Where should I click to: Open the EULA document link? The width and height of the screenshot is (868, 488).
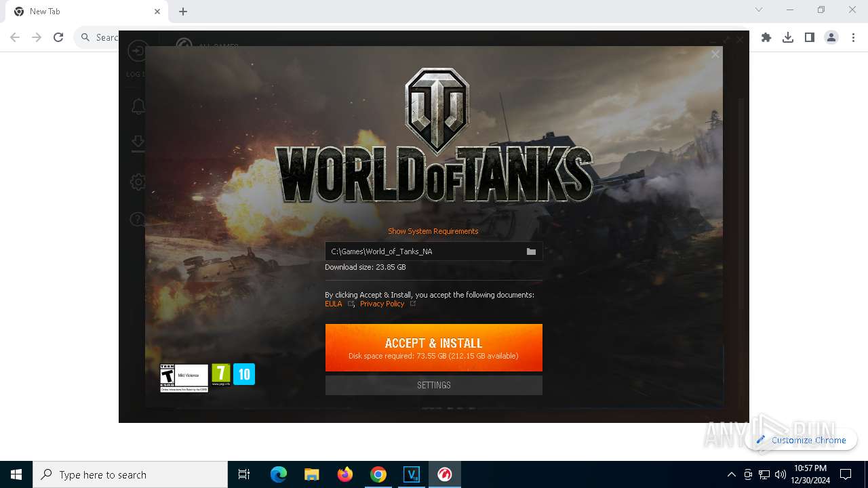pyautogui.click(x=334, y=304)
